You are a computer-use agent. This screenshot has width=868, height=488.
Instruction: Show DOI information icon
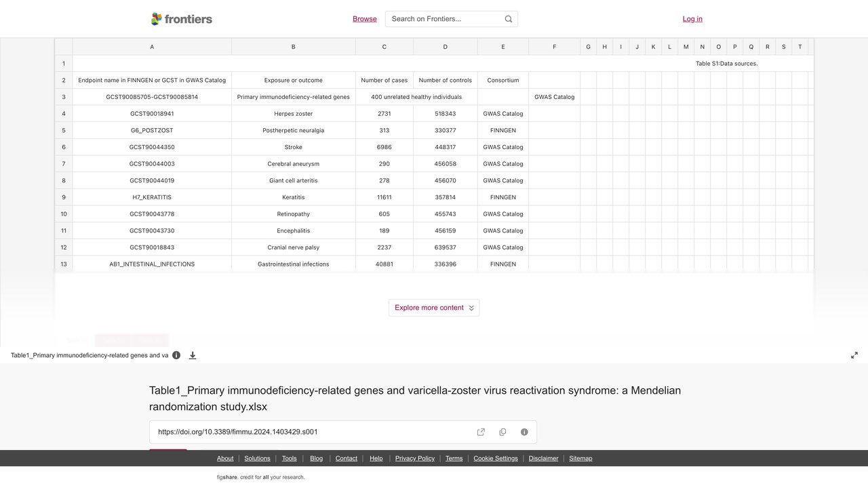[x=524, y=432]
